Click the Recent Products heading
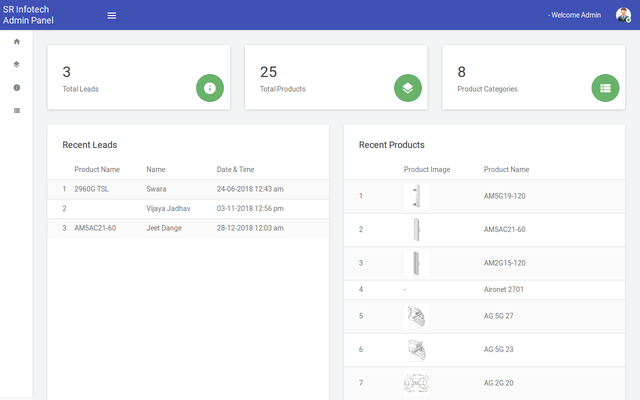The width and height of the screenshot is (640, 400). coord(392,145)
